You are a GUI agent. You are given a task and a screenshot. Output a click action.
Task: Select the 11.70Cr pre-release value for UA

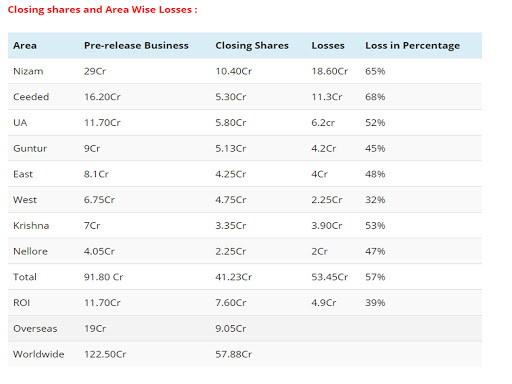[x=102, y=123]
